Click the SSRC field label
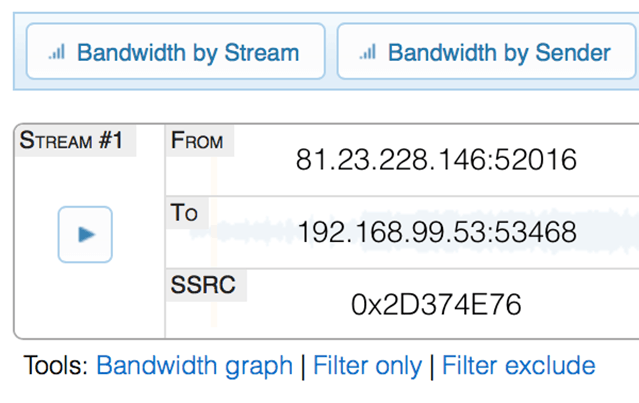This screenshot has height=403, width=639. (x=203, y=285)
